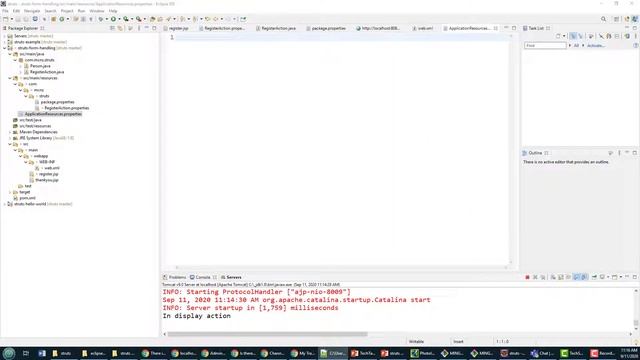Click the Debug bug icon in toolbar
640x360 pixels.
click(x=101, y=19)
